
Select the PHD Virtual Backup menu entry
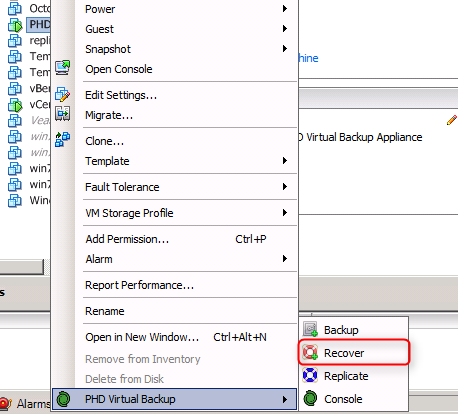pyautogui.click(x=174, y=399)
